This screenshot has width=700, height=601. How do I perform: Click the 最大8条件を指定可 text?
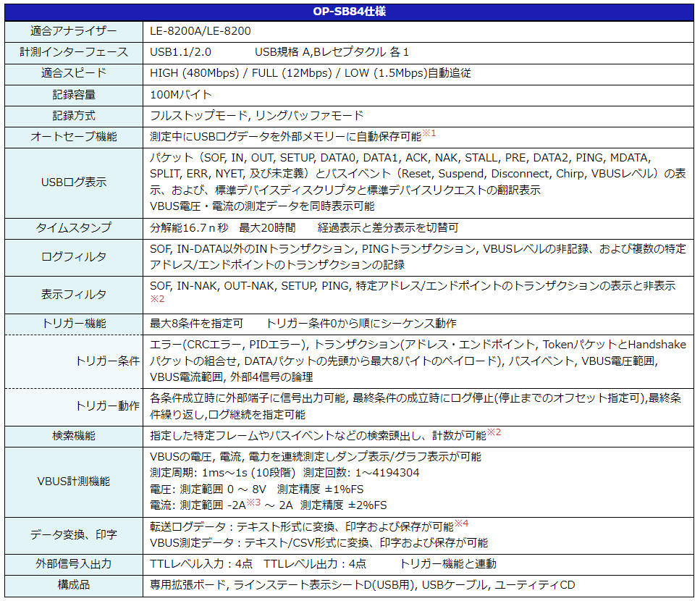196,324
